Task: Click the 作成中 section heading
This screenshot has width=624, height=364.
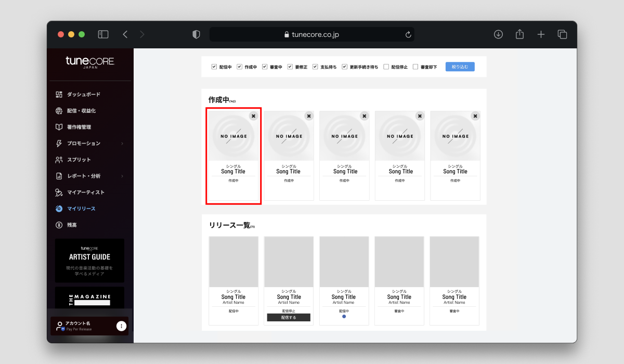Action: 218,99
